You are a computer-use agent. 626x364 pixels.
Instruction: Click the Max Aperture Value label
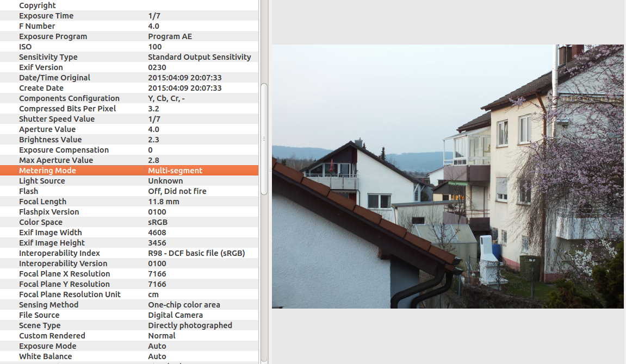pos(56,160)
